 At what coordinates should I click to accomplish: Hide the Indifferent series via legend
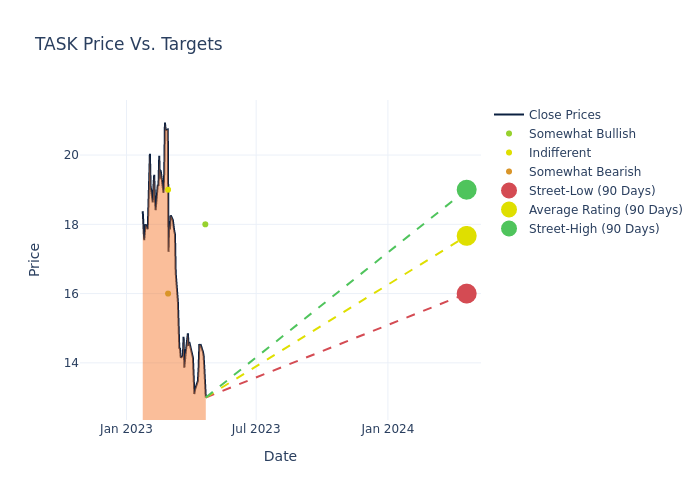(559, 153)
